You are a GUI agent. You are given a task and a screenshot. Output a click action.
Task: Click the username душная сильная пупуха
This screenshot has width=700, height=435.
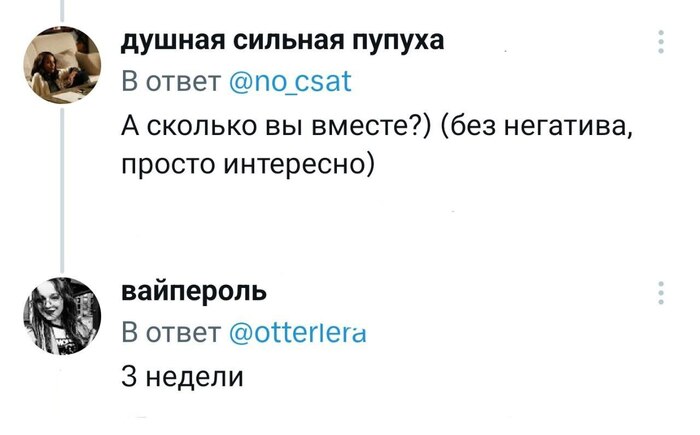(284, 41)
